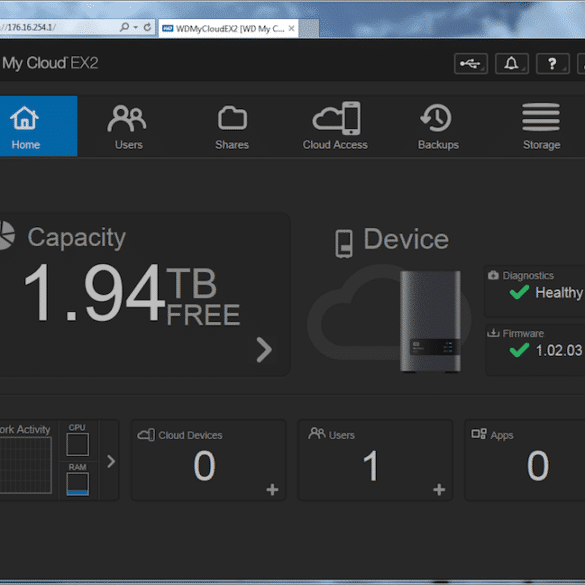Click the address bar search icon
The image size is (585, 585).
[x=125, y=27]
